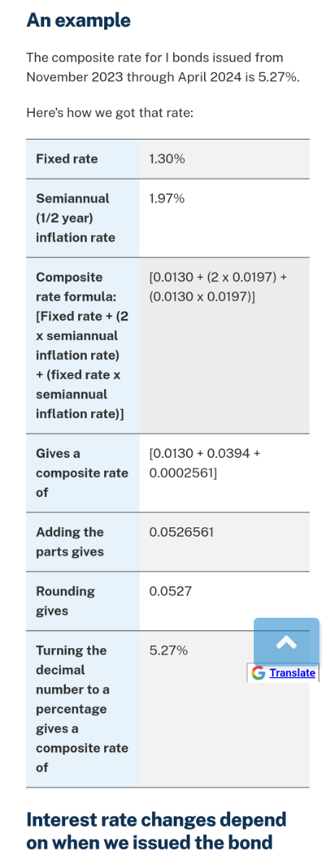Click the "Adding the parts gives" header
The image size is (335, 868).
82,542
